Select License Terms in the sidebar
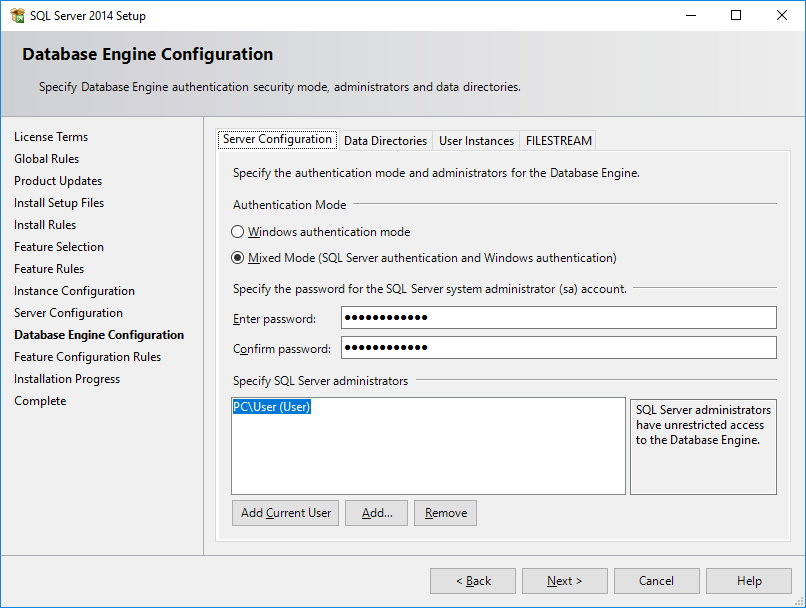Viewport: 806px width, 608px height. click(51, 136)
